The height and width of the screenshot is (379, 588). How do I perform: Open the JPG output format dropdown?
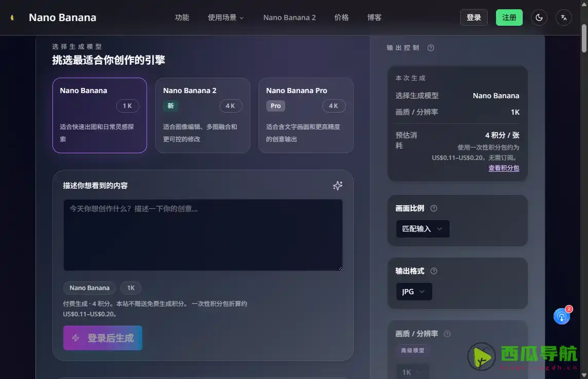[414, 292]
